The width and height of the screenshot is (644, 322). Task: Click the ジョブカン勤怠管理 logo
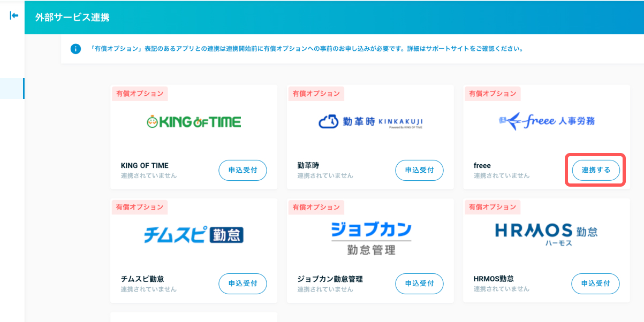pos(370,239)
